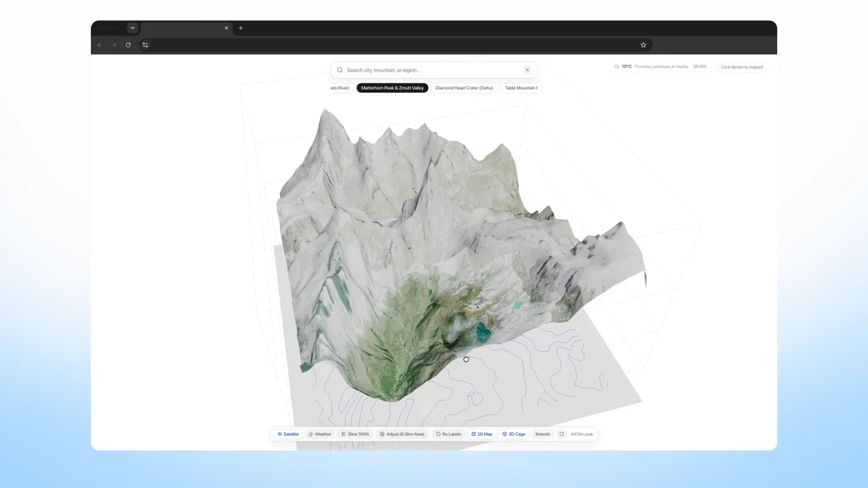Image resolution: width=868 pixels, height=488 pixels.
Task: Reload the page with browser refresh
Action: 128,45
